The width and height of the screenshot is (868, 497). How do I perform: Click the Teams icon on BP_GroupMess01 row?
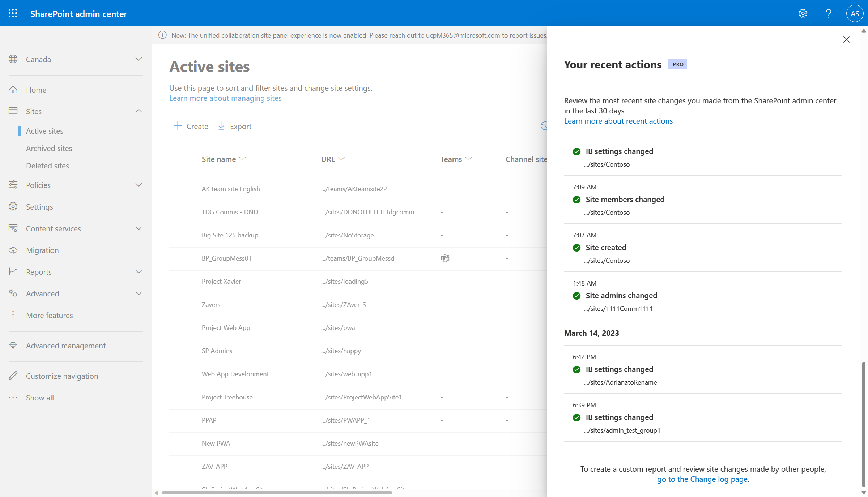click(x=445, y=257)
